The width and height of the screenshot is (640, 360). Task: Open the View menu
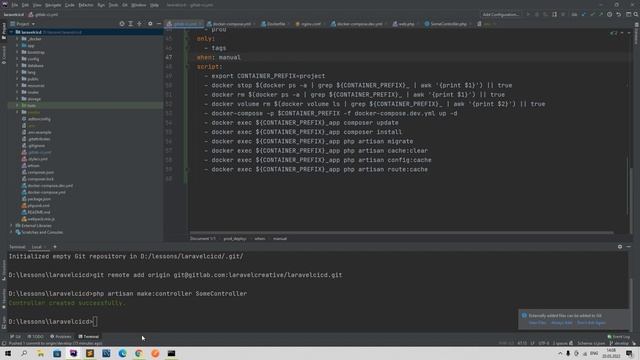tap(37, 5)
